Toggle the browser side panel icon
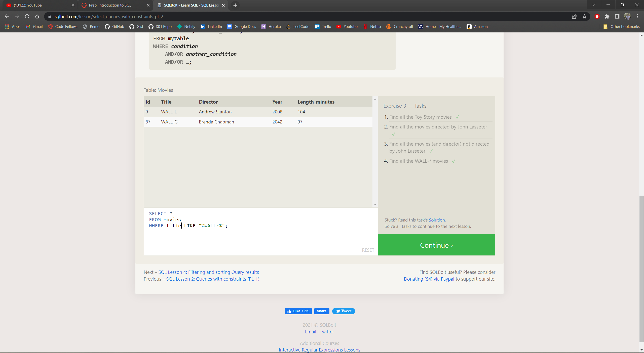644x353 pixels. tap(617, 16)
